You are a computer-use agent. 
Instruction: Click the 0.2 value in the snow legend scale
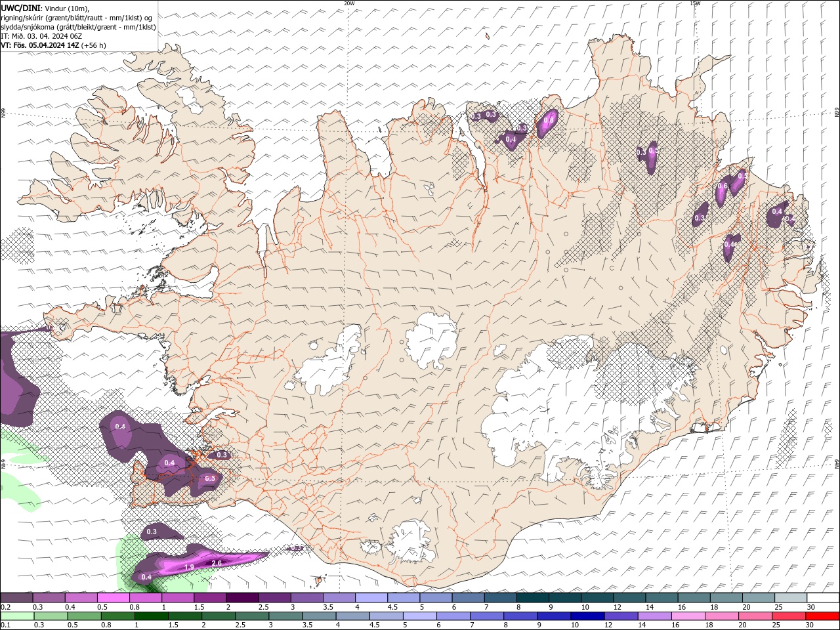pos(6,607)
